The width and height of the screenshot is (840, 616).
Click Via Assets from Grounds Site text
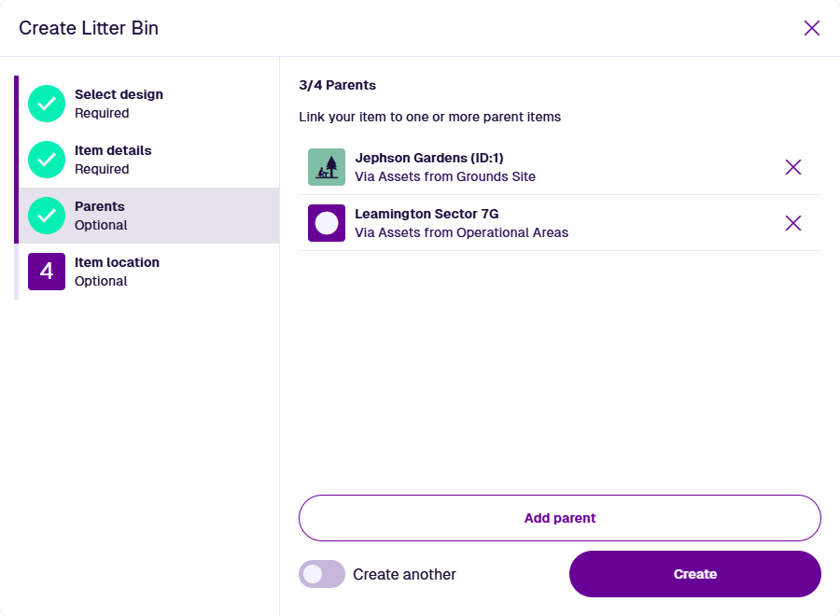pos(445,176)
